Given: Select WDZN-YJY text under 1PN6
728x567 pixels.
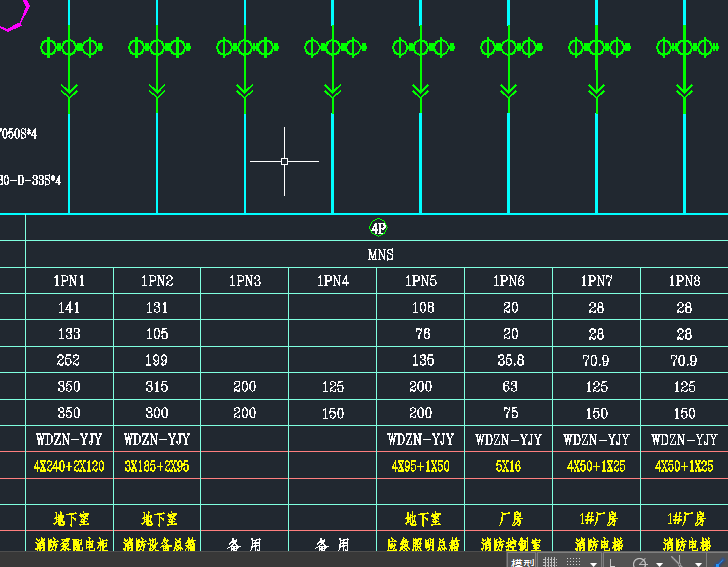Looking at the screenshot, I should point(508,439).
